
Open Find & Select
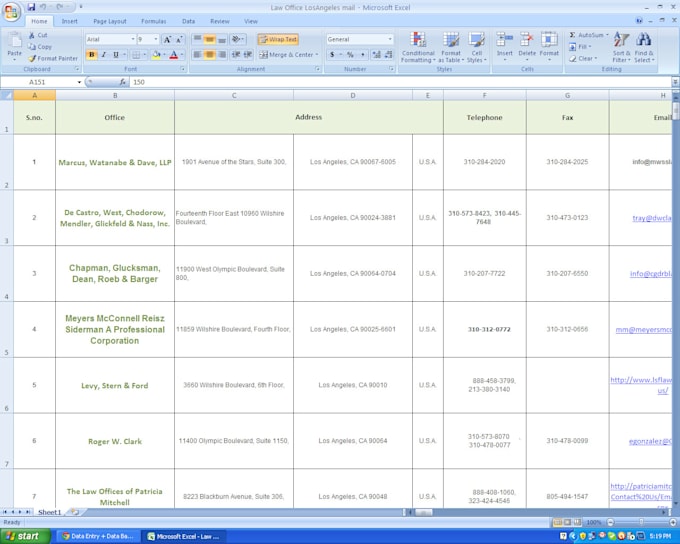tap(644, 47)
